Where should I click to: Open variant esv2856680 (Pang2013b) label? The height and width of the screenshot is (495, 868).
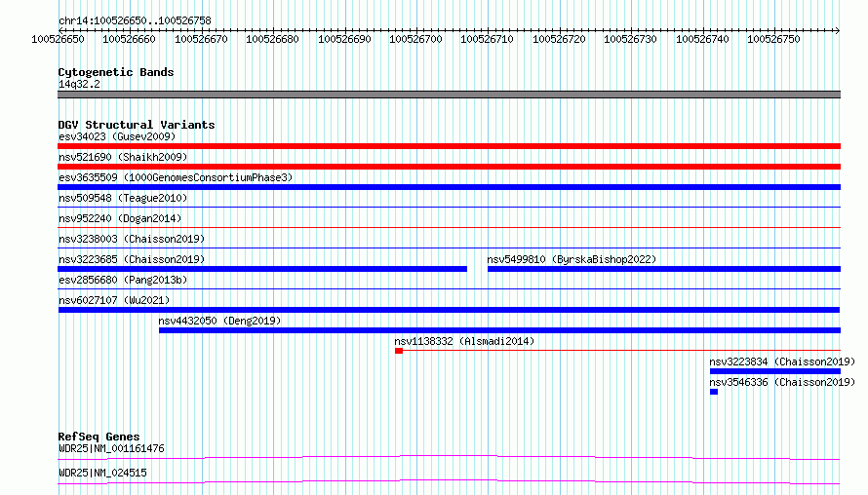pos(123,280)
